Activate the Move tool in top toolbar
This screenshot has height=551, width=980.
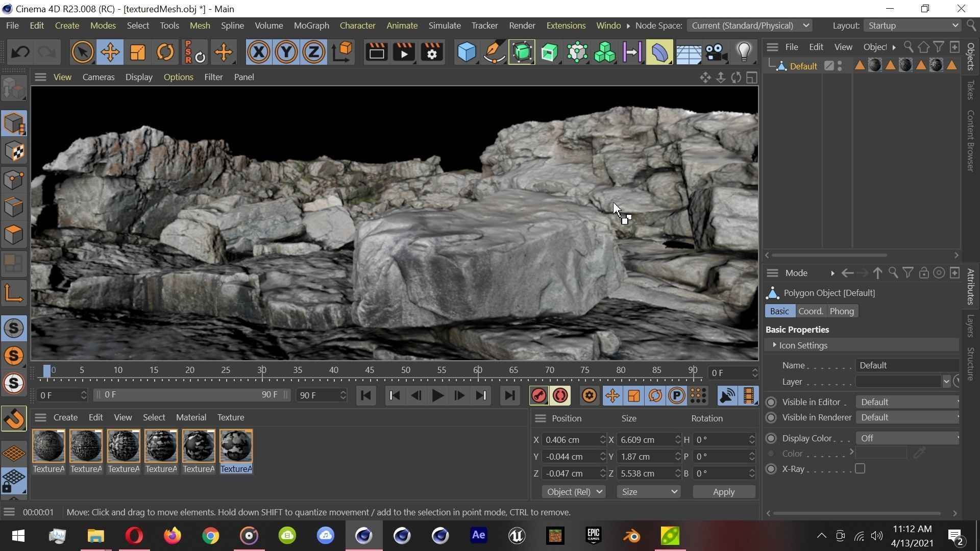pos(110,52)
